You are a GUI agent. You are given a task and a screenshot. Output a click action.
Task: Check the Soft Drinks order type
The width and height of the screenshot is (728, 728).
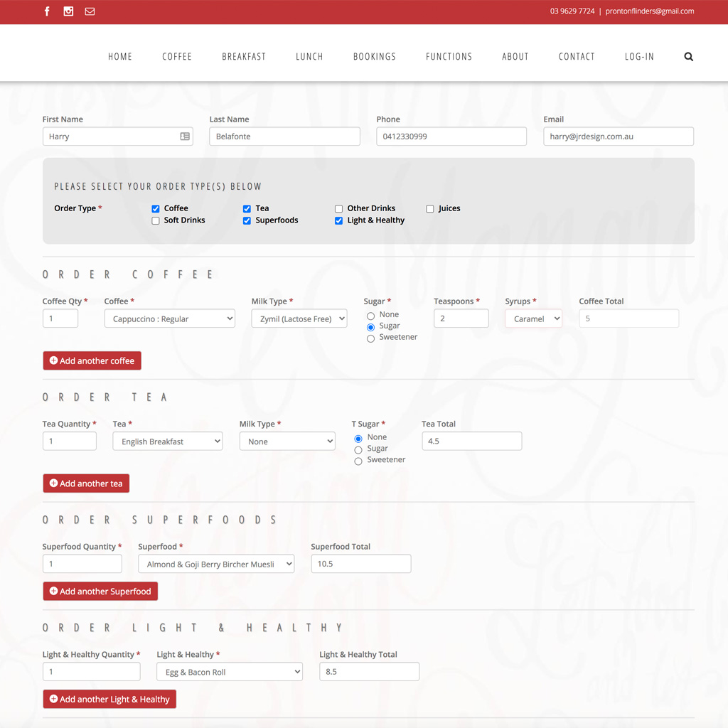[156, 220]
